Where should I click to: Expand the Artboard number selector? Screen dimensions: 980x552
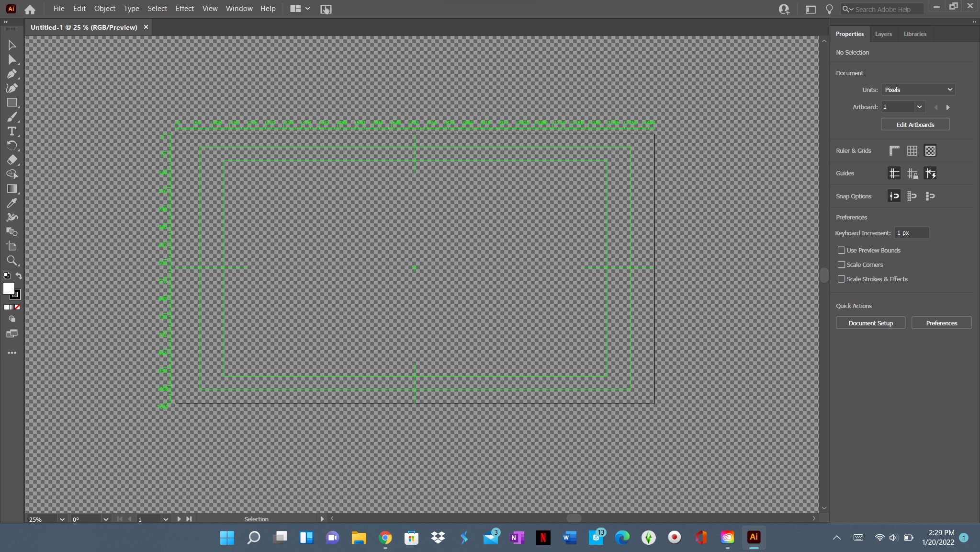919,106
